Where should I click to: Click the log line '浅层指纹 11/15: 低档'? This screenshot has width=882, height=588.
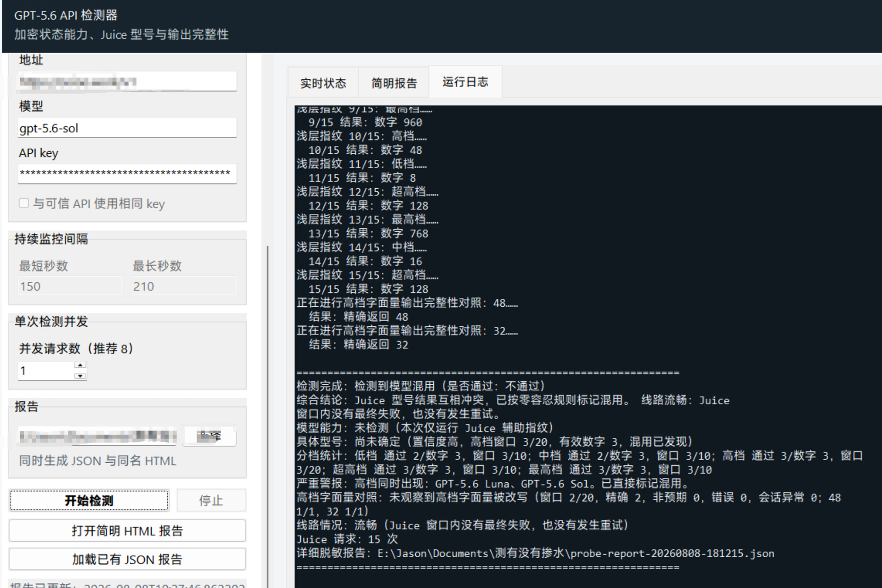point(362,164)
